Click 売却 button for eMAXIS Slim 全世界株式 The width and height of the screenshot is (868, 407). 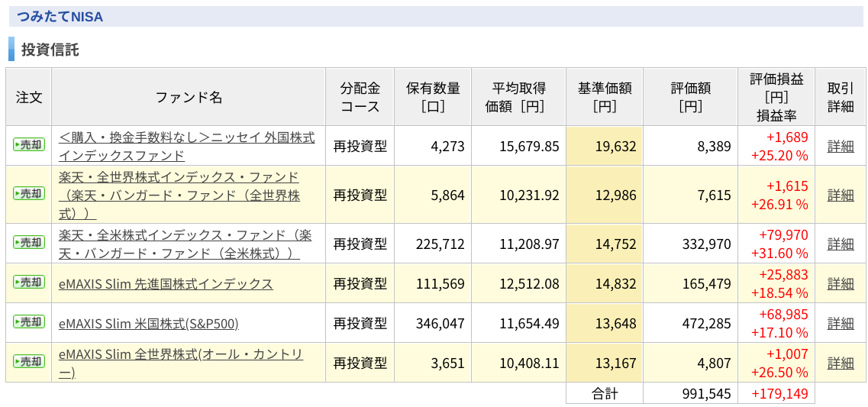click(x=29, y=362)
